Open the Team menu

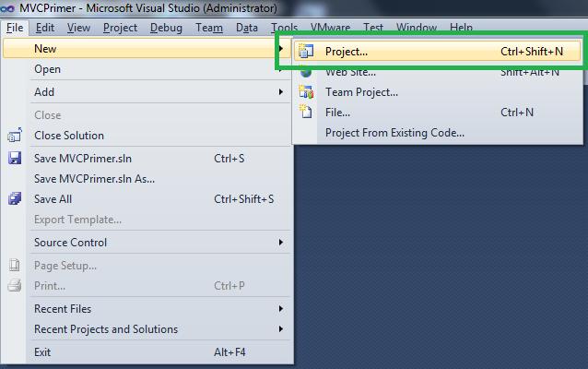[x=209, y=28]
